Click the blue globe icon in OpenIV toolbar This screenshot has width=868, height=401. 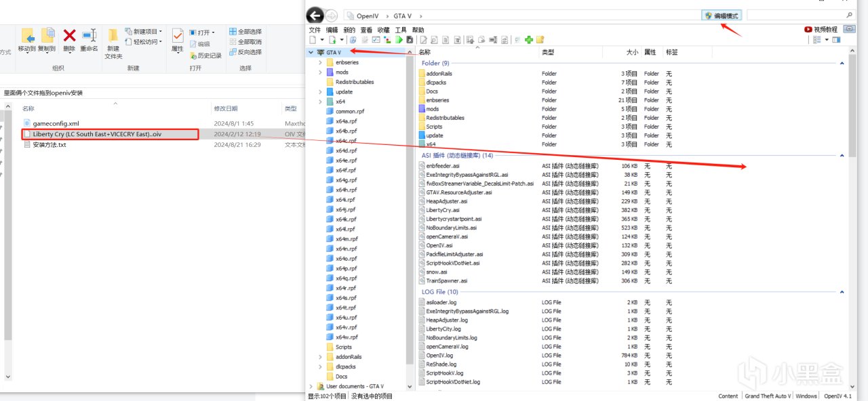[x=353, y=40]
